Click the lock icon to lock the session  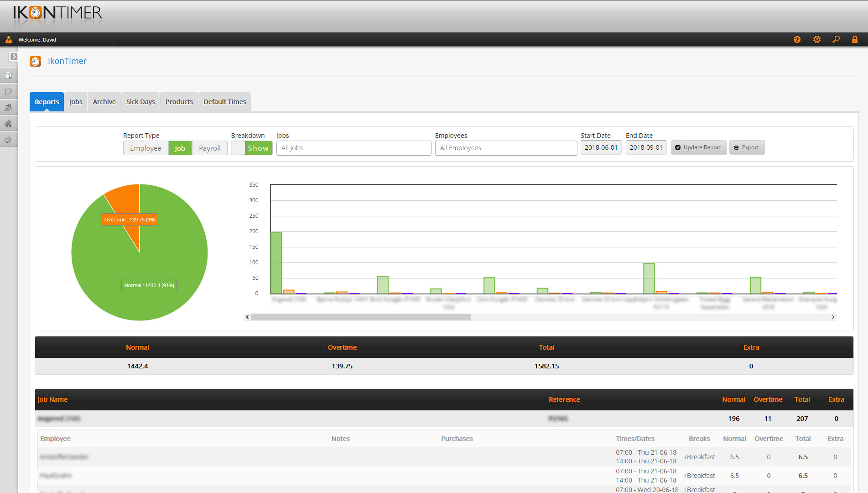pos(855,40)
